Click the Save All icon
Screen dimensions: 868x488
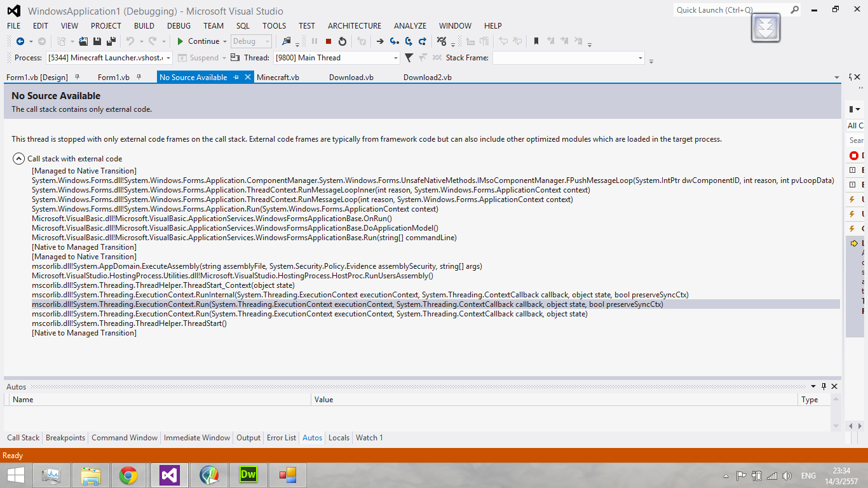pyautogui.click(x=111, y=41)
